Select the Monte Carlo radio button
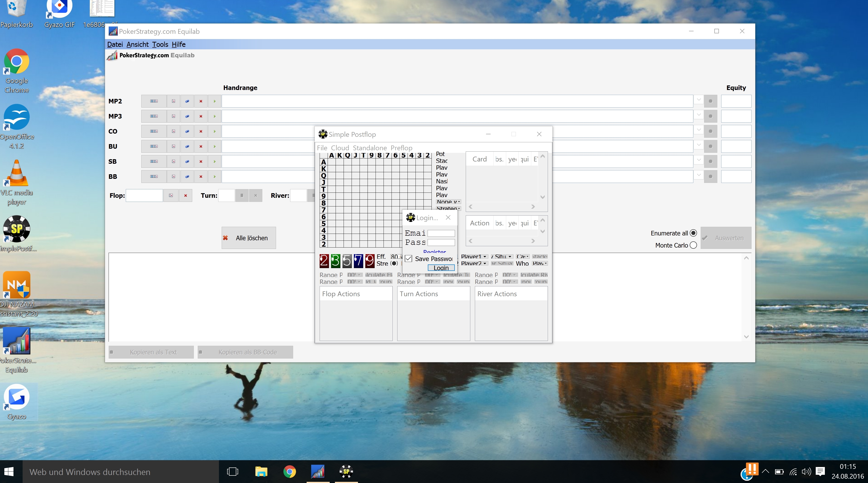This screenshot has width=868, height=483. [x=693, y=245]
